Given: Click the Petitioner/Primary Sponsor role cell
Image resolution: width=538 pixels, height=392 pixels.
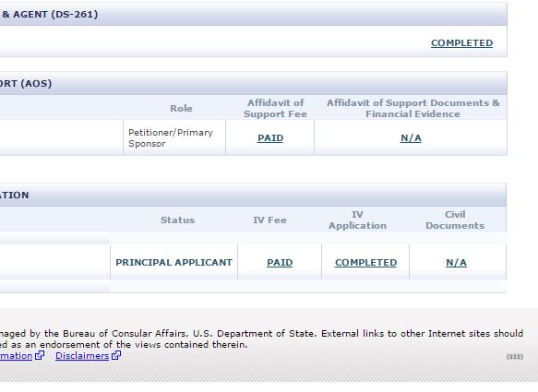Looking at the screenshot, I should point(174,137).
